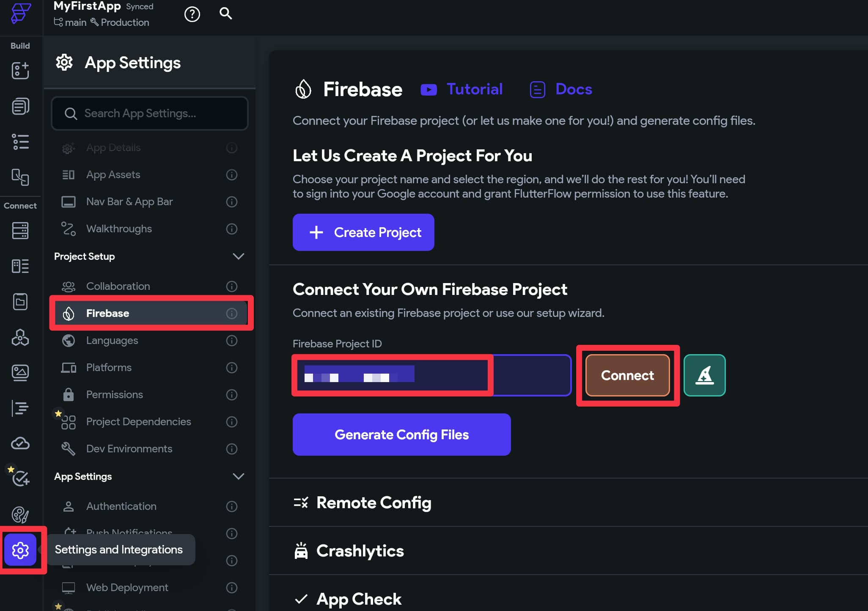Viewport: 868px width, 611px height.
Task: Open Nav Bar & App Bar settings
Action: [149, 202]
